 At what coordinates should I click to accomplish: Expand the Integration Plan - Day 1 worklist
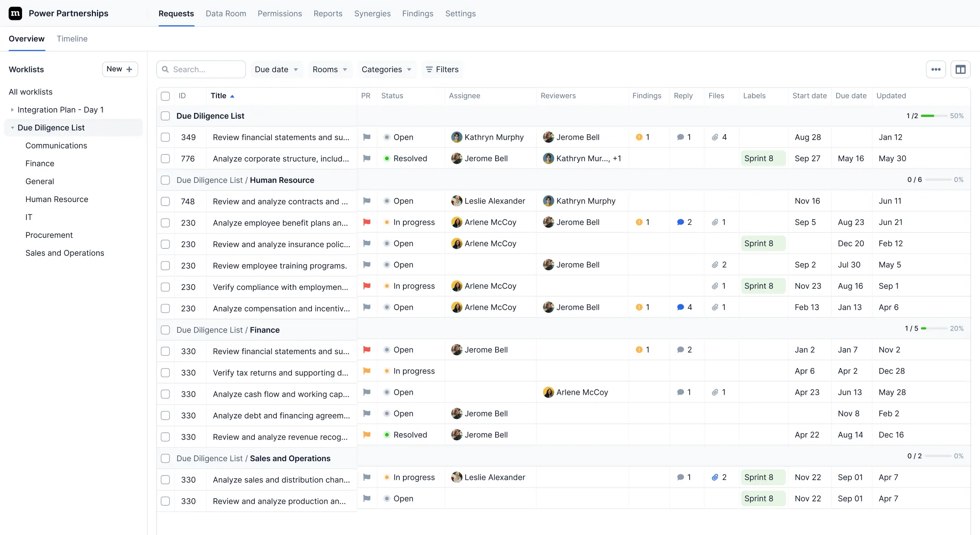pyautogui.click(x=12, y=110)
